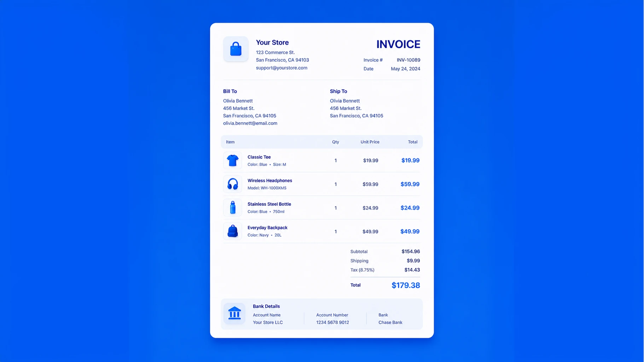Click the $19.99 Classic Tee line total
The width and height of the screenshot is (644, 362).
[410, 160]
